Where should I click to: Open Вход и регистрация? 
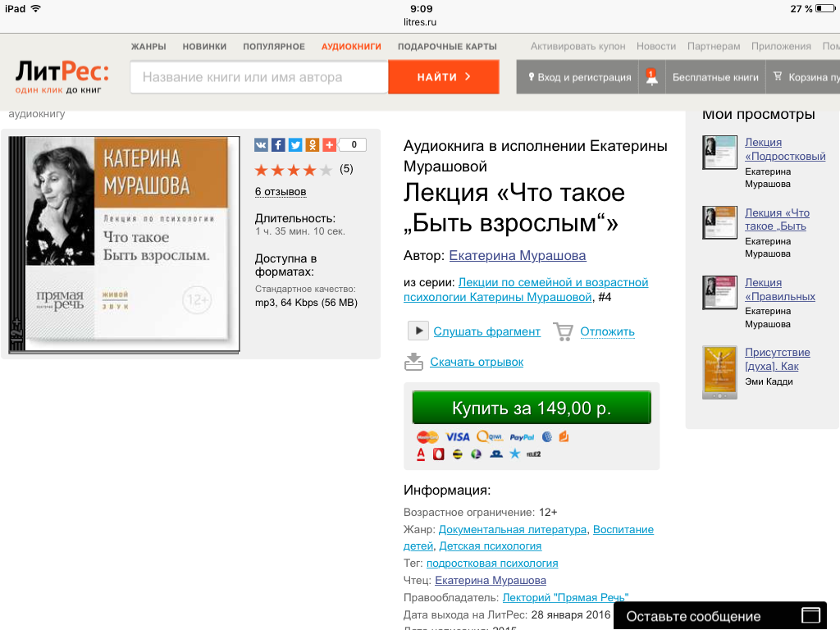pyautogui.click(x=578, y=77)
